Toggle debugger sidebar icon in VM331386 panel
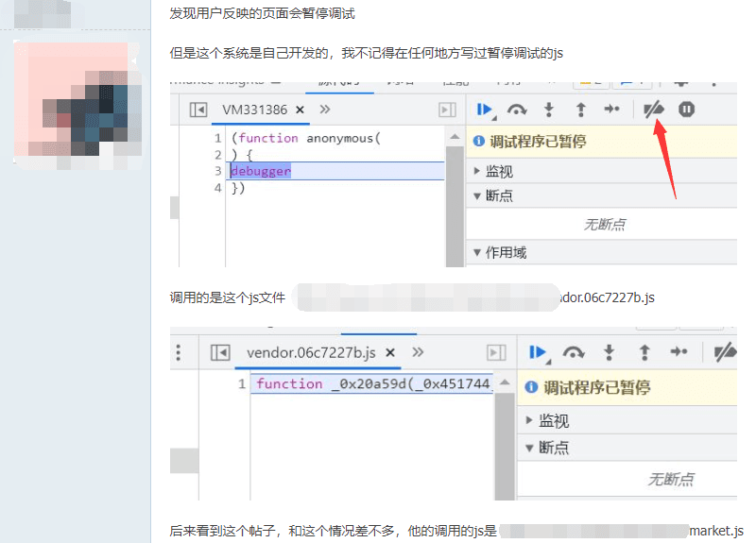 [x=447, y=110]
